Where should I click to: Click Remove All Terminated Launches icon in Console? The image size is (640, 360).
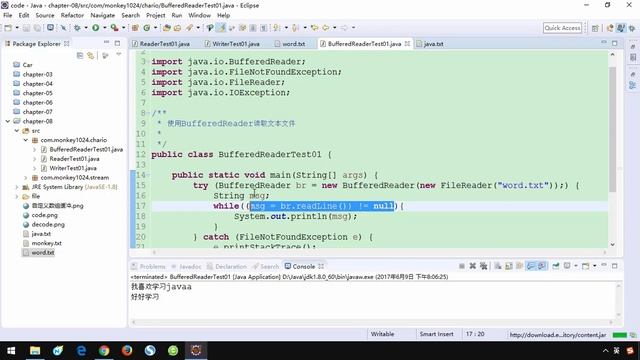click(x=484, y=266)
